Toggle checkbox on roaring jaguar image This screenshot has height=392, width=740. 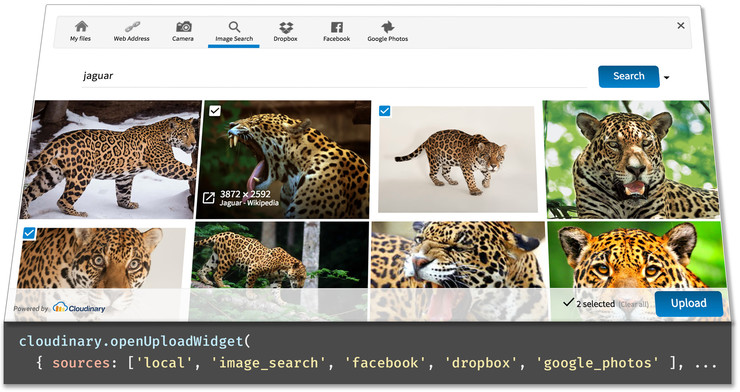tap(215, 111)
